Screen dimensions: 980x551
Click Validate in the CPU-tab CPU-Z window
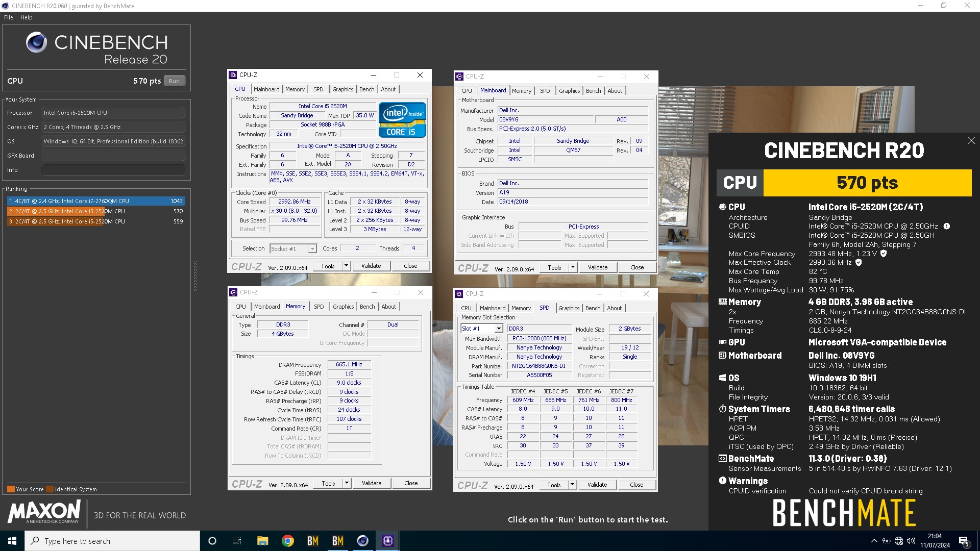pyautogui.click(x=371, y=266)
